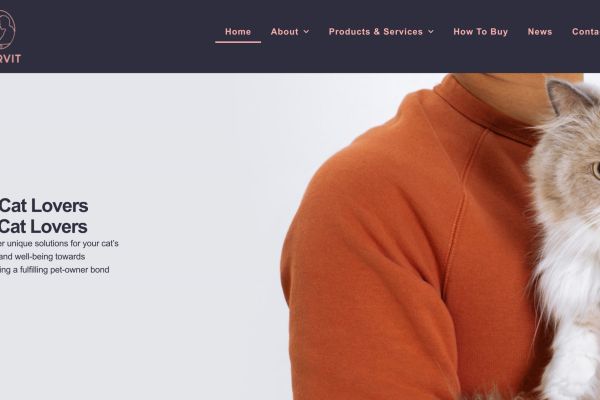Click the second "Cat Lovers" heading line

click(43, 227)
